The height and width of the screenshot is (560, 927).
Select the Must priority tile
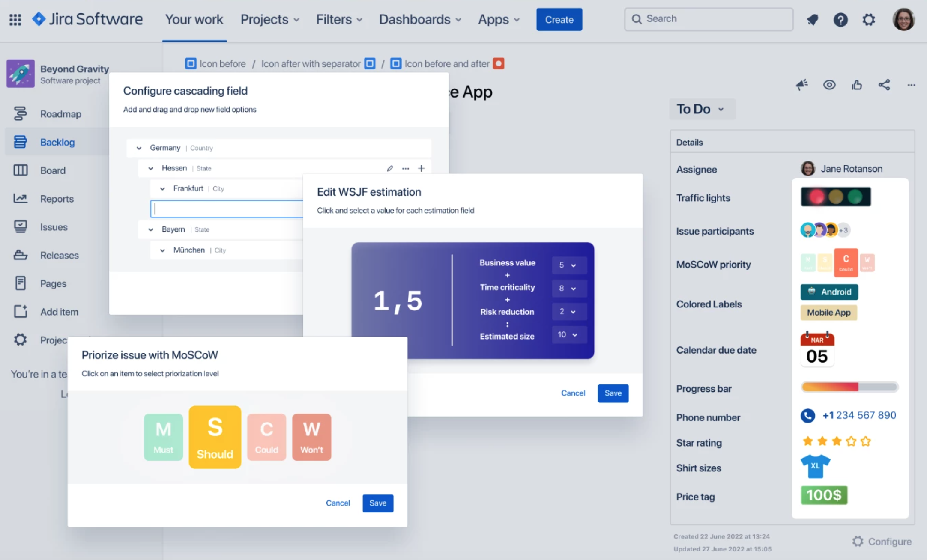163,437
